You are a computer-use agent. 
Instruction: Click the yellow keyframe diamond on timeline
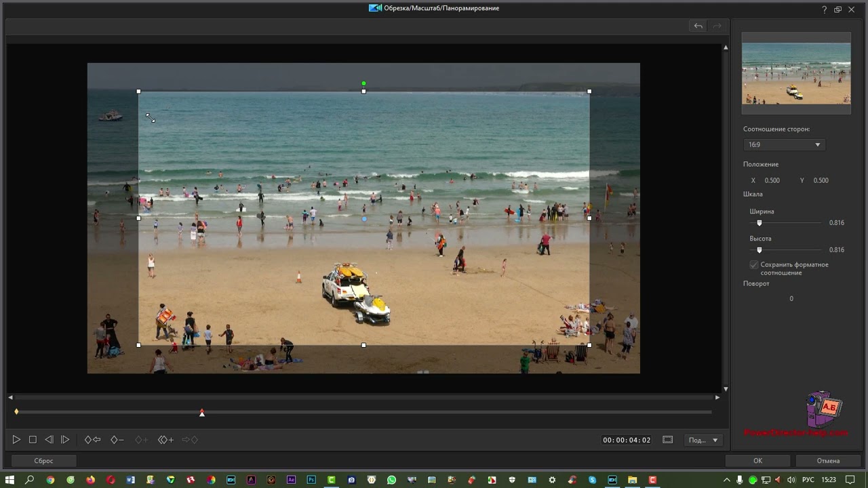pos(16,411)
